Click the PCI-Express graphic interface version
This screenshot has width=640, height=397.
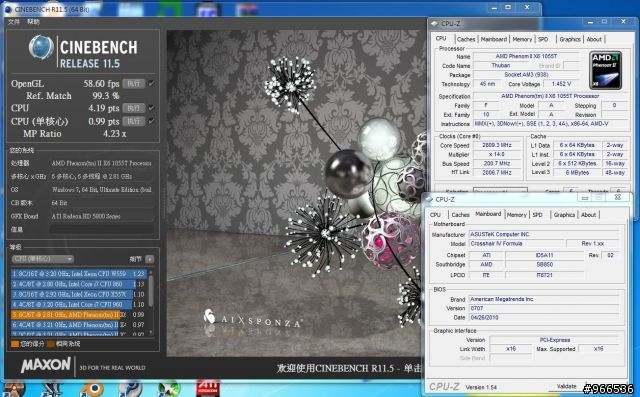[x=554, y=340]
